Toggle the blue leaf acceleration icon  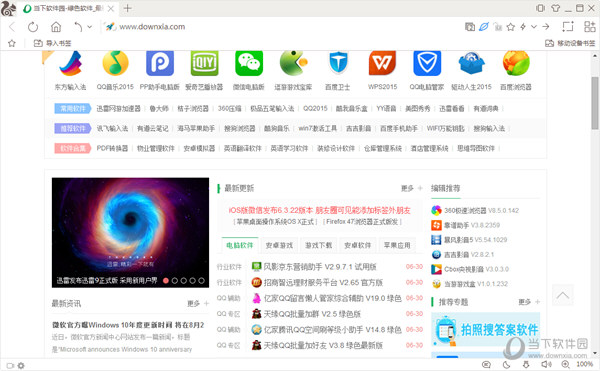(484, 27)
